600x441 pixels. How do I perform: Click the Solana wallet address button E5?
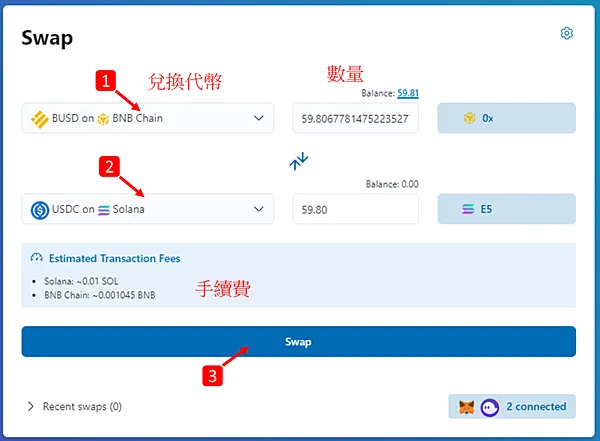point(507,209)
